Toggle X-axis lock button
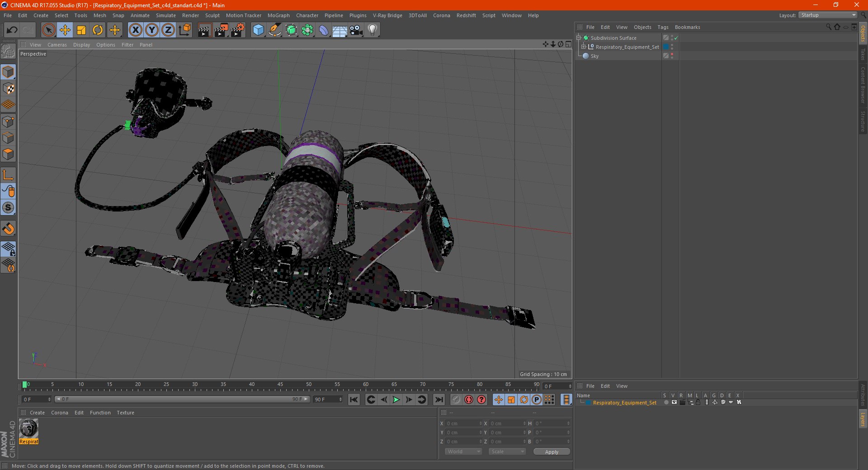 pos(135,30)
